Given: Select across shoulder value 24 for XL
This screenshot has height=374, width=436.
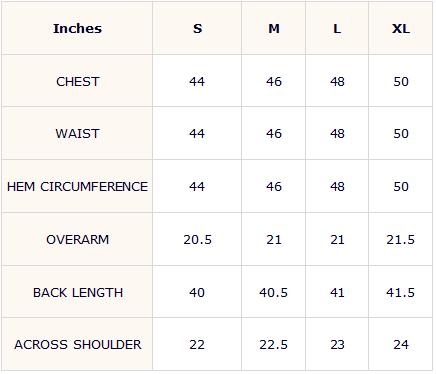Looking at the screenshot, I should (401, 344).
